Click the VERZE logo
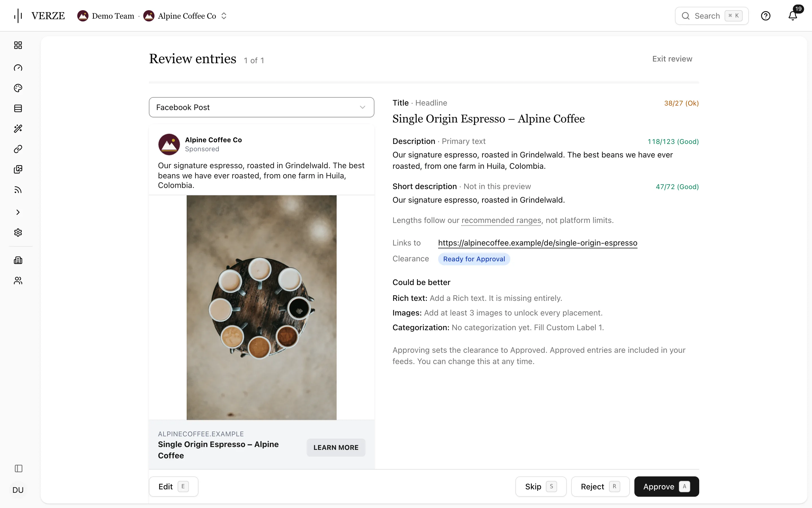812x508 pixels. click(39, 16)
